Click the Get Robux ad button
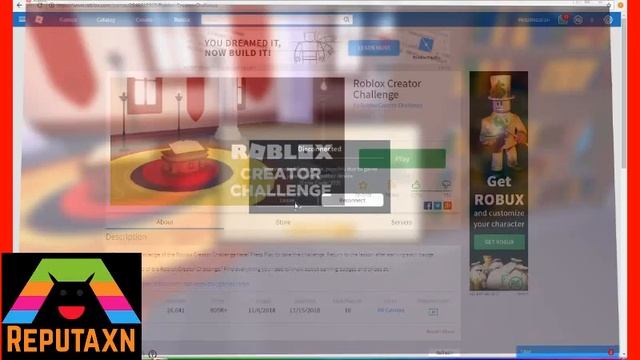The image size is (640, 360). 499,242
